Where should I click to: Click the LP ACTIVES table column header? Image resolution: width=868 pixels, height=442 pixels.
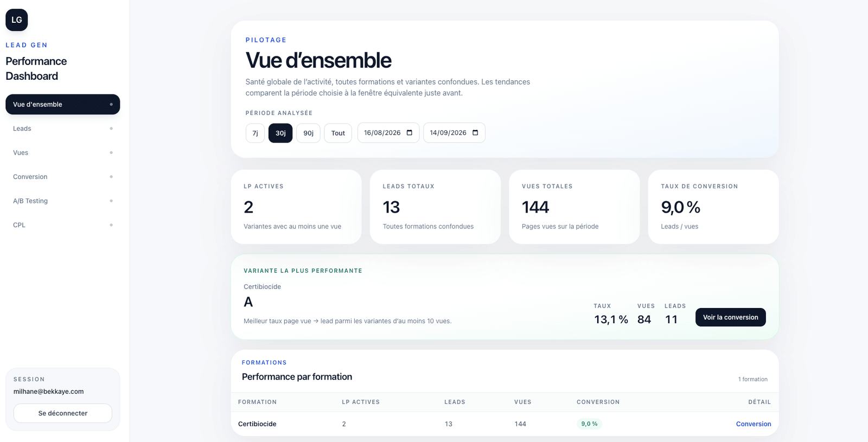pyautogui.click(x=361, y=402)
